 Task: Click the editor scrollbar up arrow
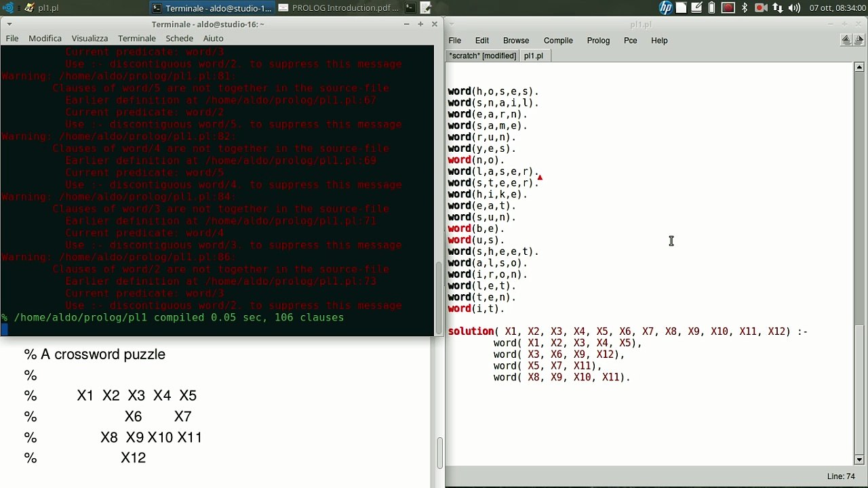(859, 67)
